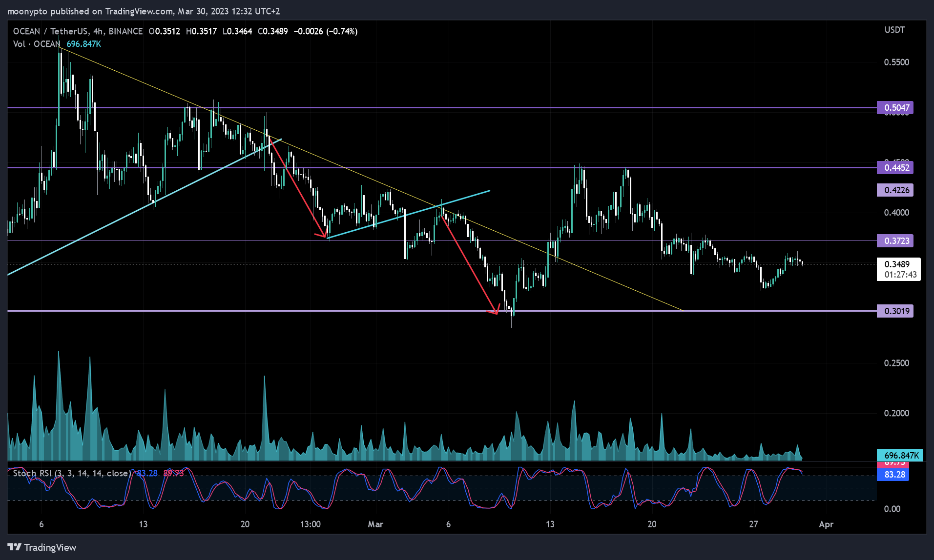Viewport: 934px width, 560px height.
Task: Click the 13:00 time axis label
Action: coord(310,524)
